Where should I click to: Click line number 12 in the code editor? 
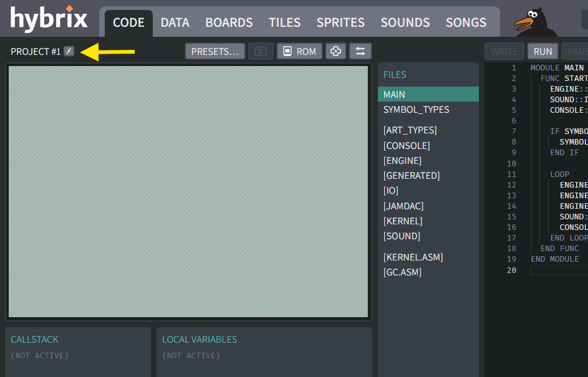pos(511,184)
